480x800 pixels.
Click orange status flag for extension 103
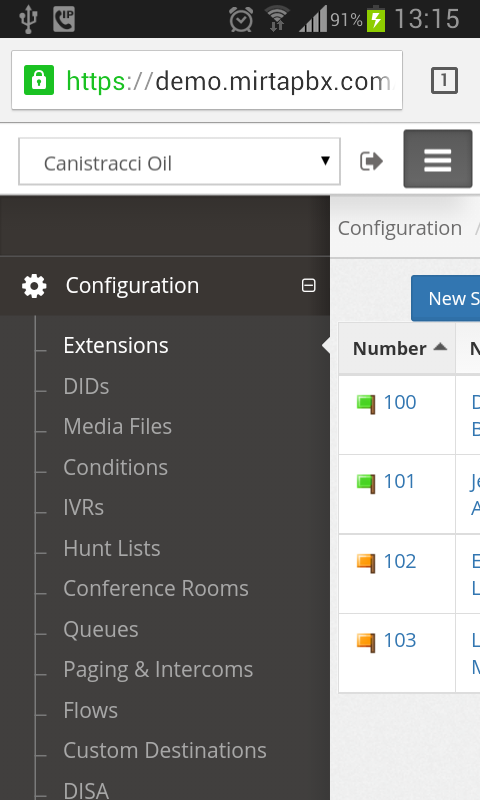pyautogui.click(x=366, y=642)
